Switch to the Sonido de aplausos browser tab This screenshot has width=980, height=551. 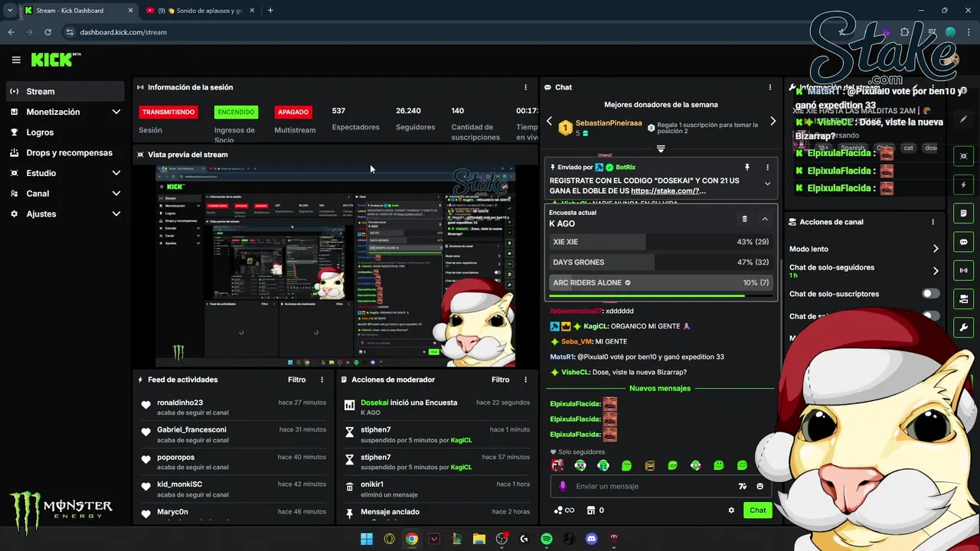201,11
